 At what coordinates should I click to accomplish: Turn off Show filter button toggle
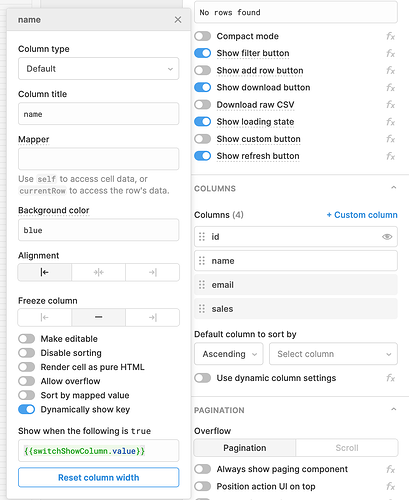(203, 53)
